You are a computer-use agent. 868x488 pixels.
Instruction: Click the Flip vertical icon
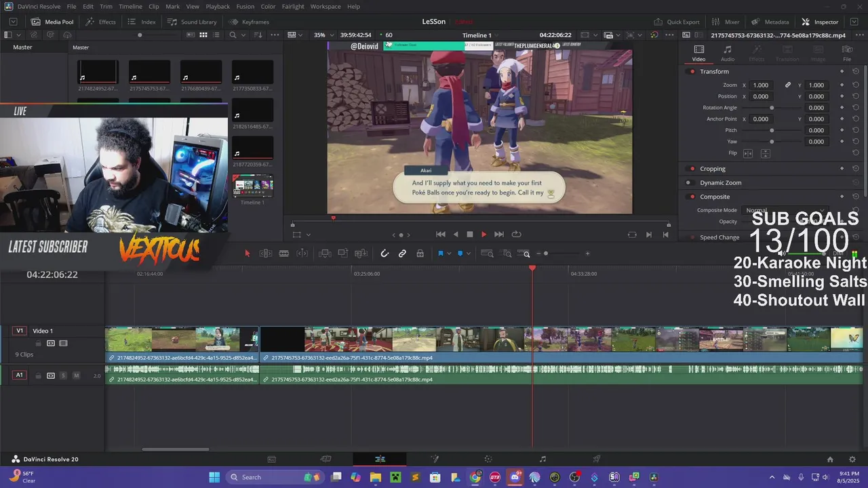click(x=766, y=153)
